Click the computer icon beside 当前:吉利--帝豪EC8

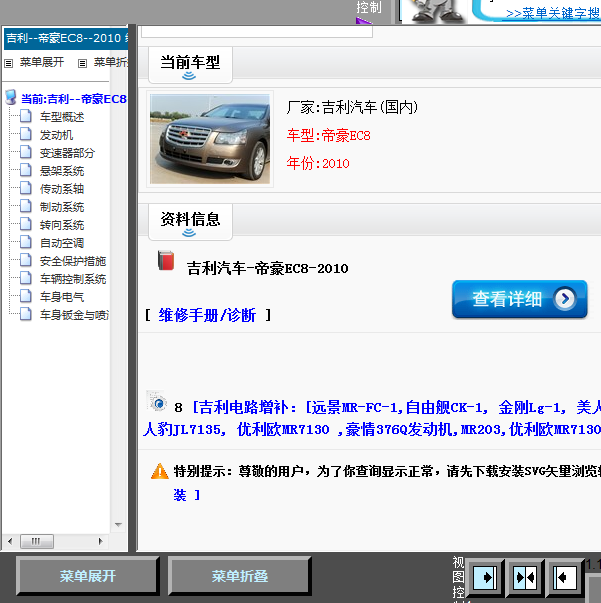(x=11, y=98)
